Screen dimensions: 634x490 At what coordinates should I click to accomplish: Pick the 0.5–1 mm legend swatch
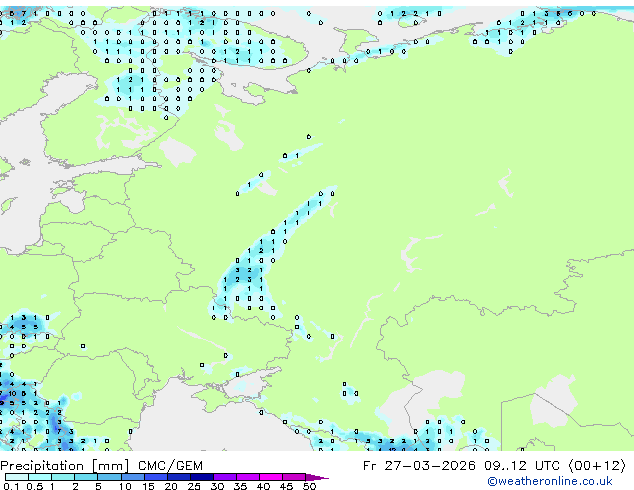point(40,477)
